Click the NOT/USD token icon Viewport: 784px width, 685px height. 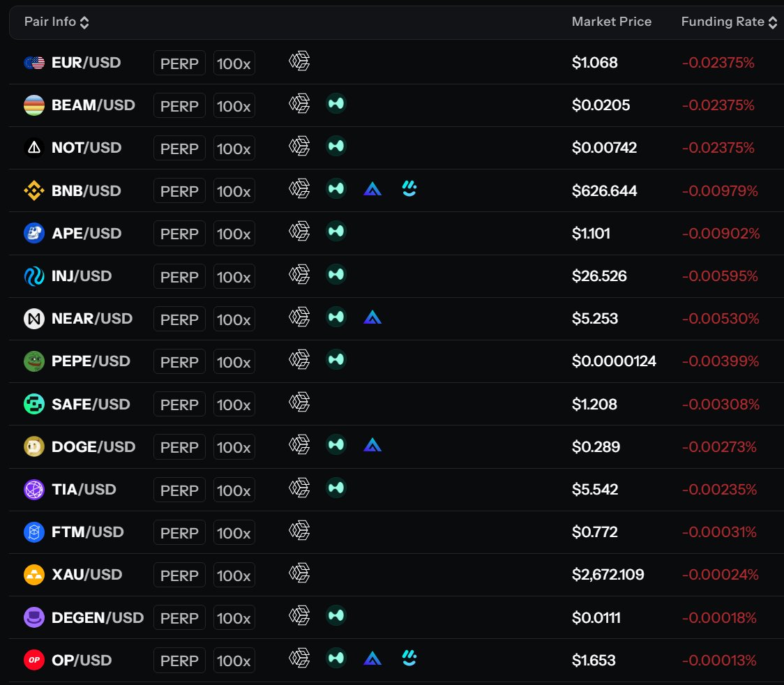34,148
